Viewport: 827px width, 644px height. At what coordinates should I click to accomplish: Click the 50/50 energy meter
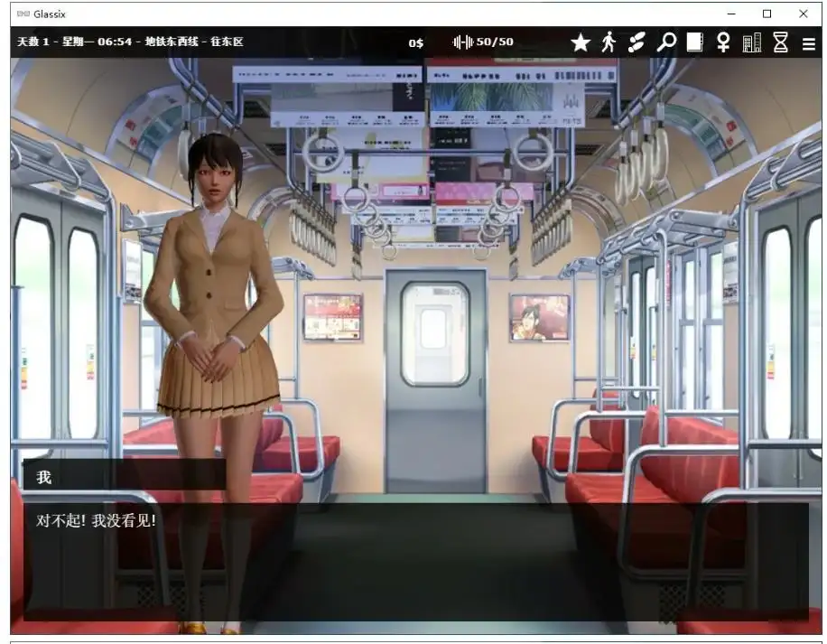tap(483, 42)
